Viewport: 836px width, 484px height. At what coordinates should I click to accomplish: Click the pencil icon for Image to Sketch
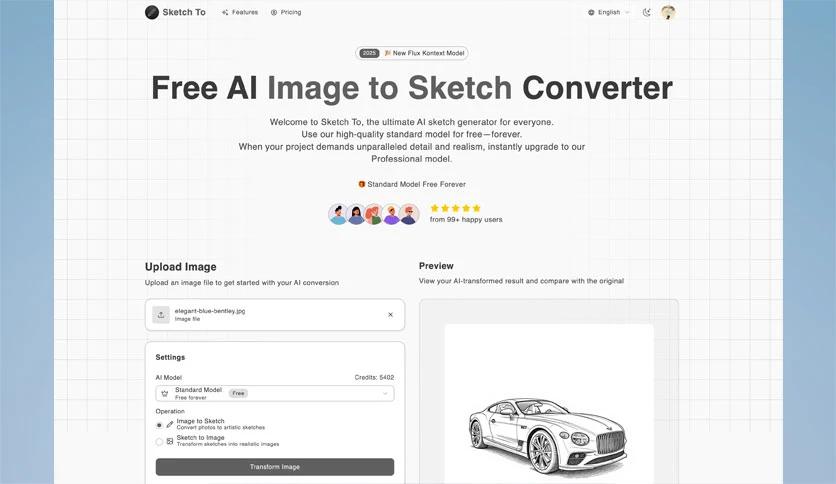point(170,425)
